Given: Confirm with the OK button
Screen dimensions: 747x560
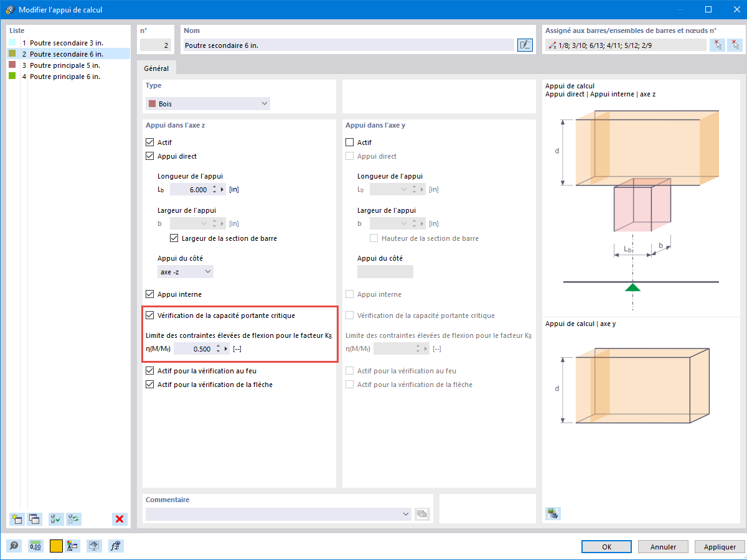Looking at the screenshot, I should (x=607, y=547).
